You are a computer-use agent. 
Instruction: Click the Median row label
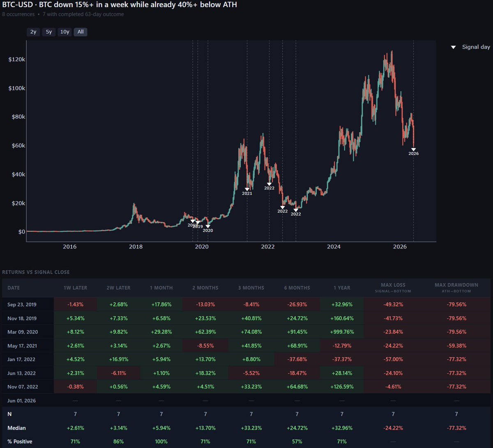[16, 428]
